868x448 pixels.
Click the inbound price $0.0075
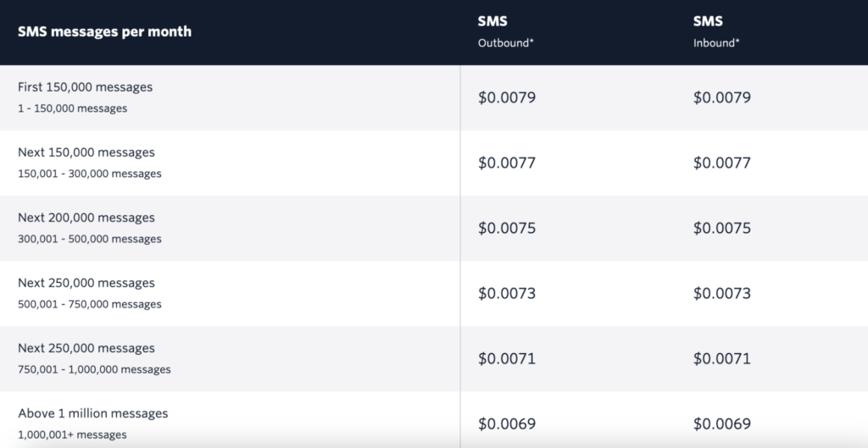(722, 228)
